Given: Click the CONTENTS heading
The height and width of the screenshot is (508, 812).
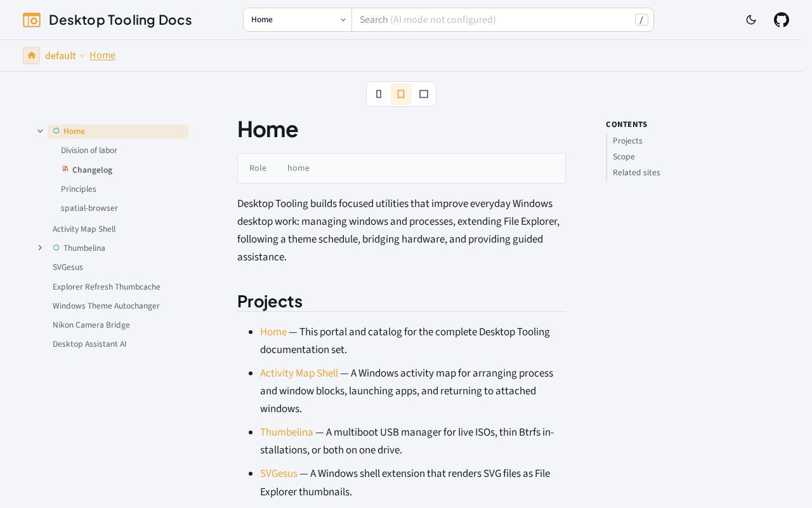Looking at the screenshot, I should pos(627,124).
